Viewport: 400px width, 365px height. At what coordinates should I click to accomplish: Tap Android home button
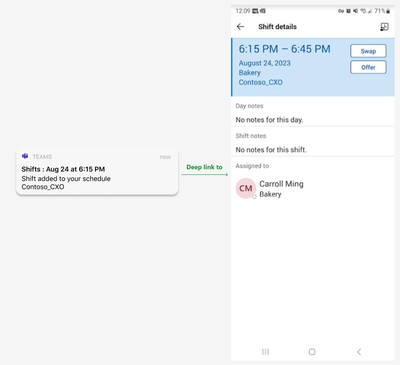coord(312,352)
